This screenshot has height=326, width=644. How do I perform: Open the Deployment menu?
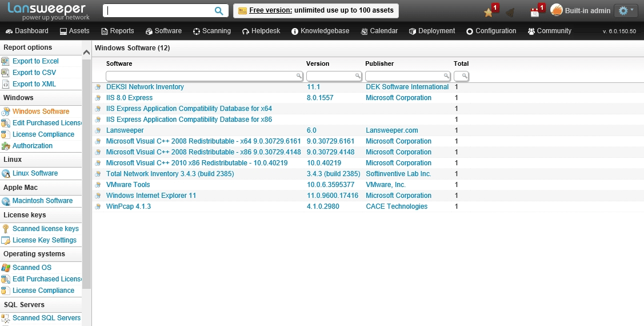[432, 31]
